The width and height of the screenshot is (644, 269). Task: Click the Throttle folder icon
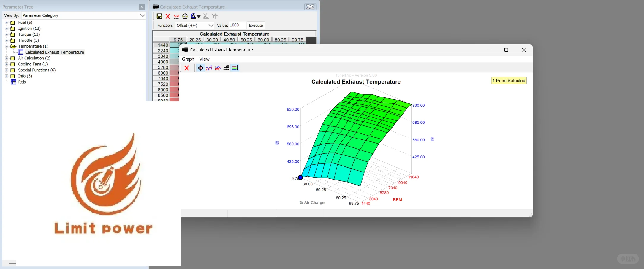pos(13,40)
